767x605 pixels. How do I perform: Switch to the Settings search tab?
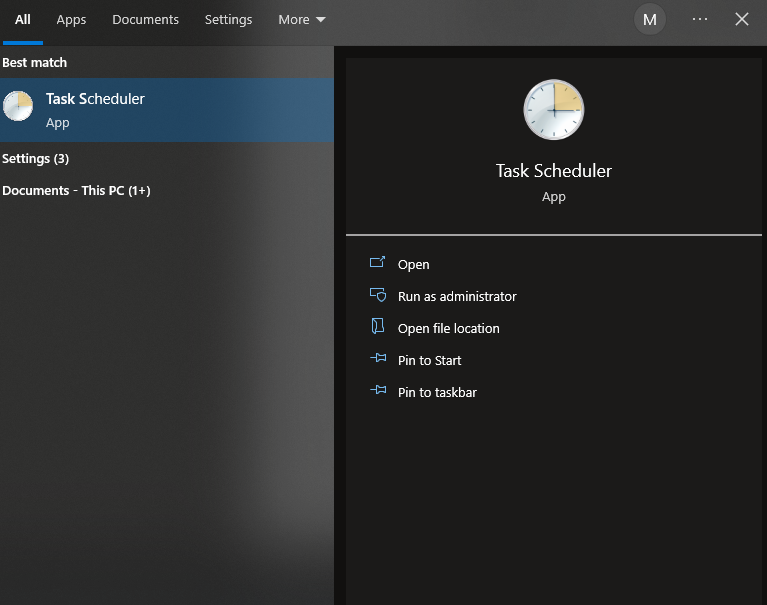click(x=228, y=20)
